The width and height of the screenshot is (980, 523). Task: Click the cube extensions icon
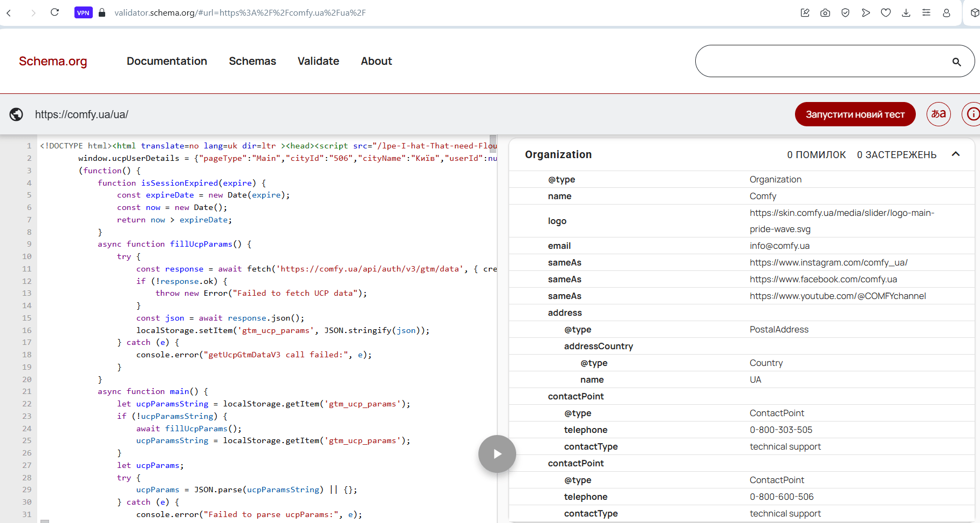point(975,12)
